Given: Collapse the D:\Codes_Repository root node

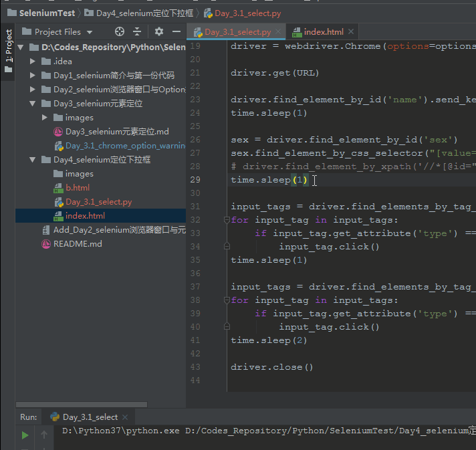Looking at the screenshot, I should pos(21,47).
